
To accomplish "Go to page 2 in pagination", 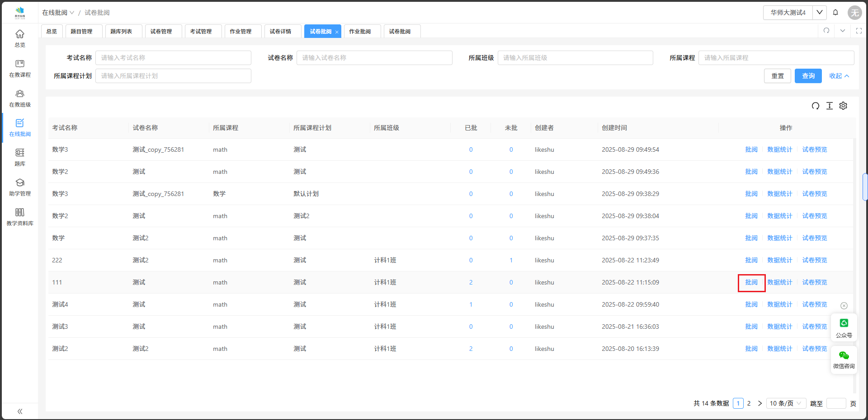I will pos(749,403).
